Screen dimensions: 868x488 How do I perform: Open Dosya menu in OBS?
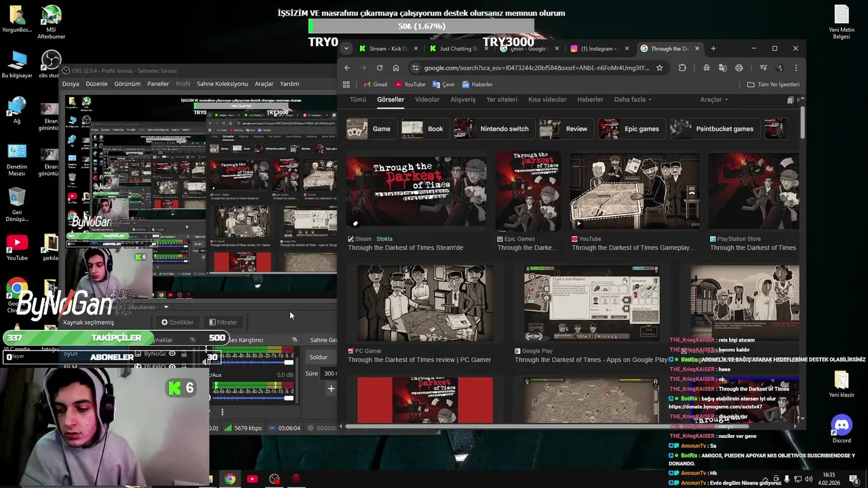pyautogui.click(x=71, y=84)
